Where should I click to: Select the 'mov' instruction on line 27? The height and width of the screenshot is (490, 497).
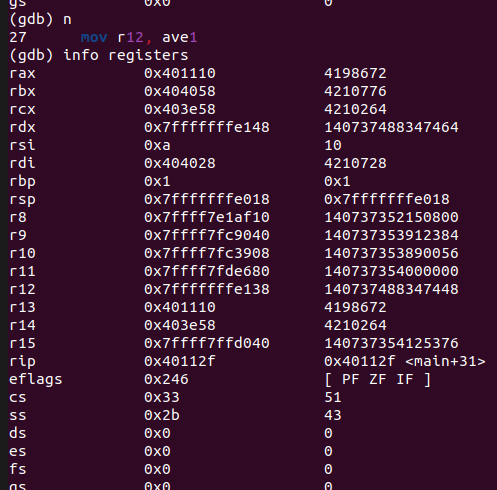94,37
